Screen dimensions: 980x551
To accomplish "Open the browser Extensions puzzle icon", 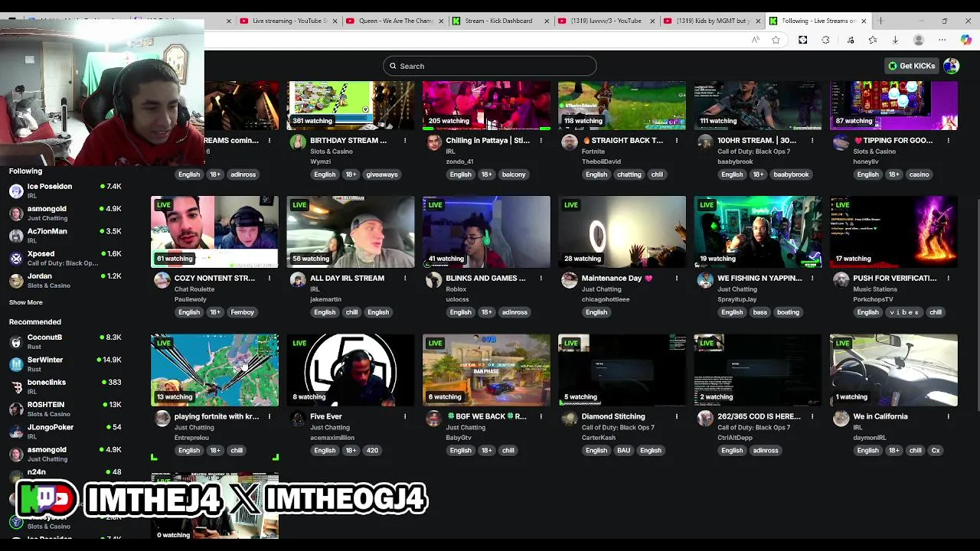I will pyautogui.click(x=825, y=40).
